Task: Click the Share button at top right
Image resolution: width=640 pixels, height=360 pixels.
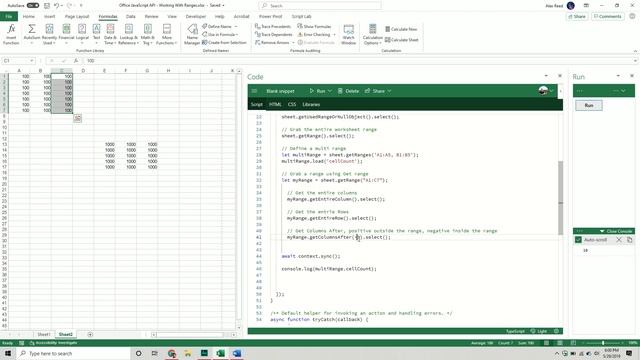Action: pyautogui.click(x=577, y=17)
